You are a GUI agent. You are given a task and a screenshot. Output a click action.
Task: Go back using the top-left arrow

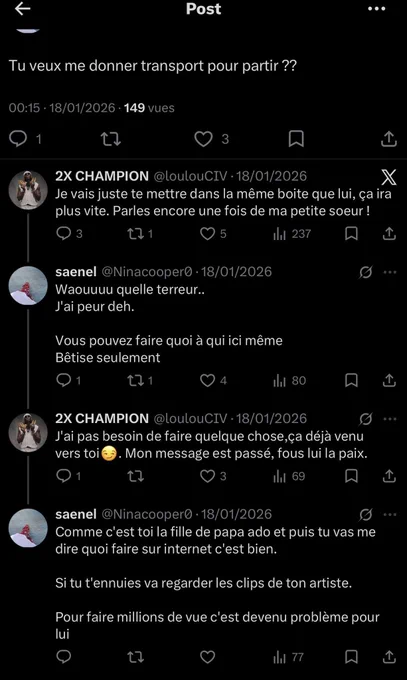click(x=23, y=9)
